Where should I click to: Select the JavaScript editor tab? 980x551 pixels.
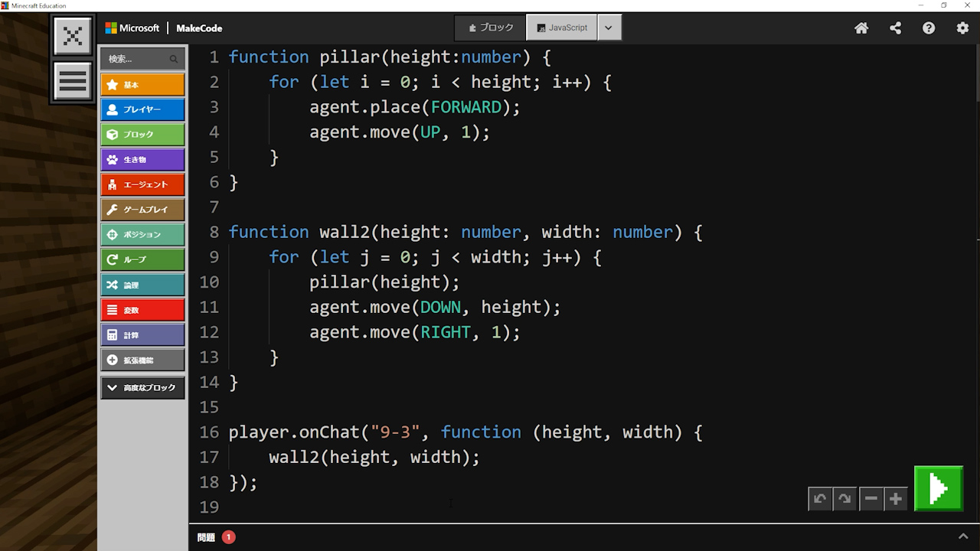562,28
